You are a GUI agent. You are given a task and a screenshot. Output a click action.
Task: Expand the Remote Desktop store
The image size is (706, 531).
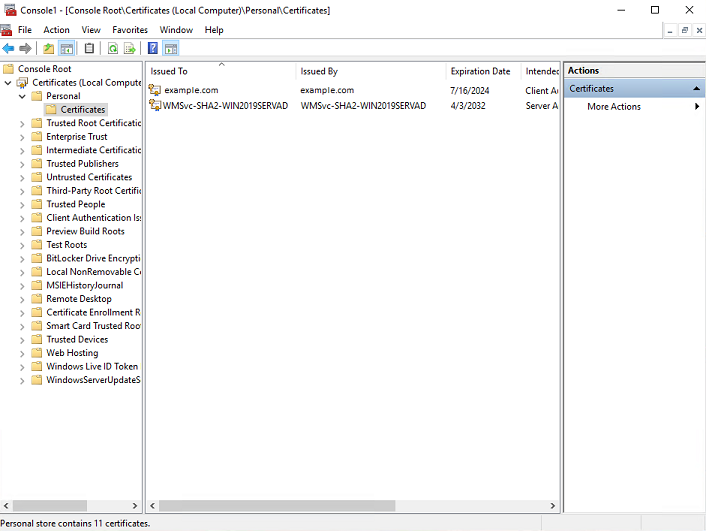click(x=22, y=299)
